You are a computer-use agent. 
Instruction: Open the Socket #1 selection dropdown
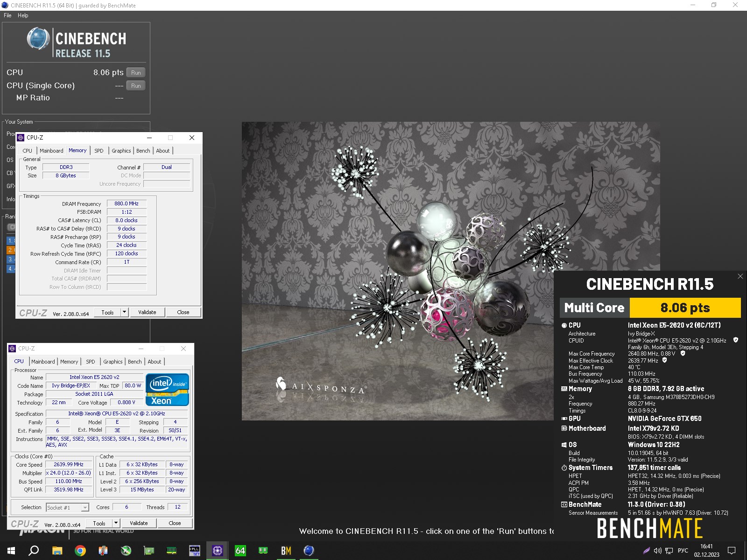[x=68, y=507]
